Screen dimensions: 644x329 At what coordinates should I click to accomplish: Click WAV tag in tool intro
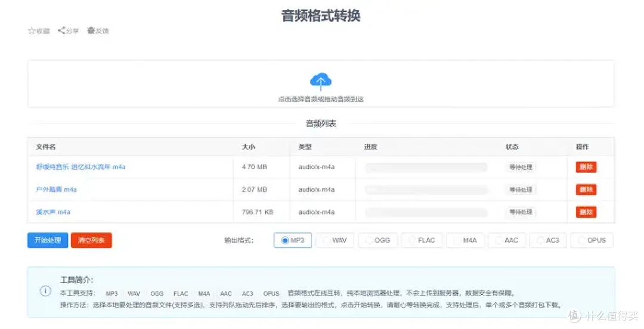pos(134,294)
